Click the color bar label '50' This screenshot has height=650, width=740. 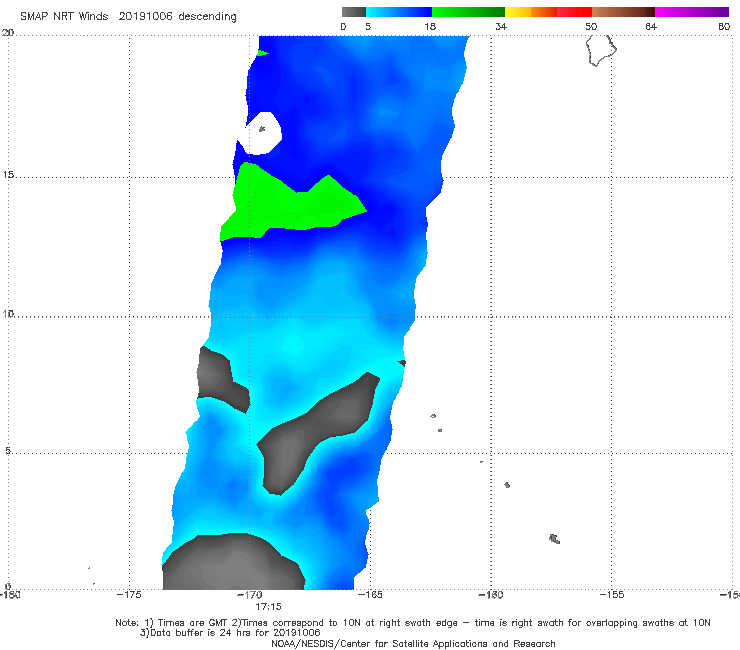591,26
